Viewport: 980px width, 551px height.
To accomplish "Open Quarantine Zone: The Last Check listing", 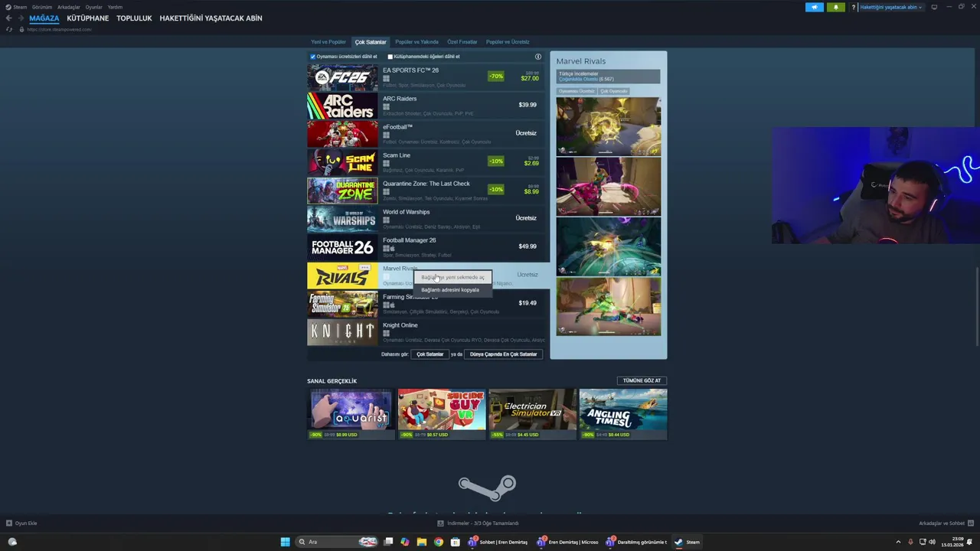I will point(428,191).
